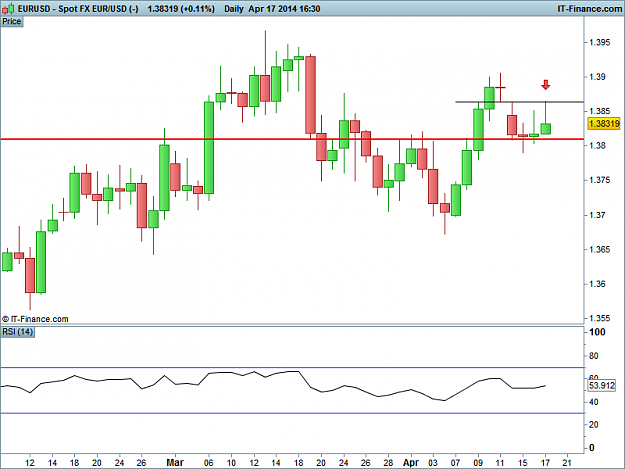This screenshot has width=625, height=469.
Task: Click the grey horizontal resistance line
Action: (x=520, y=102)
